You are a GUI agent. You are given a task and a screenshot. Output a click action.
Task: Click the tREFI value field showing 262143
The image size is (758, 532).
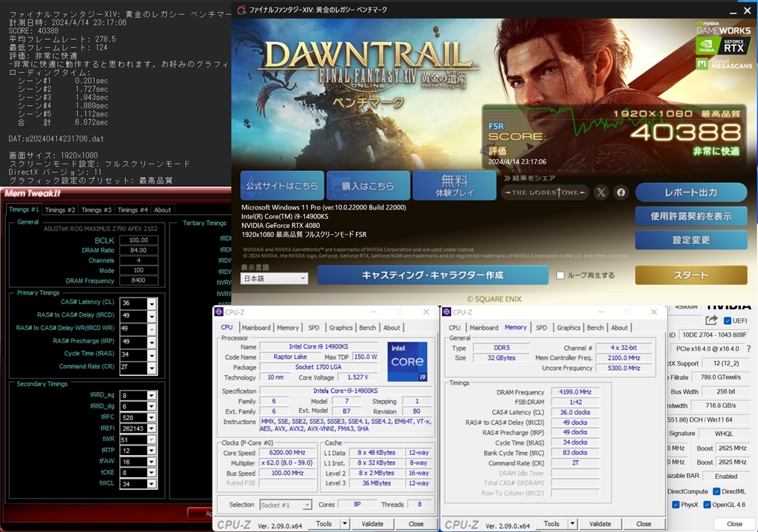tap(133, 427)
